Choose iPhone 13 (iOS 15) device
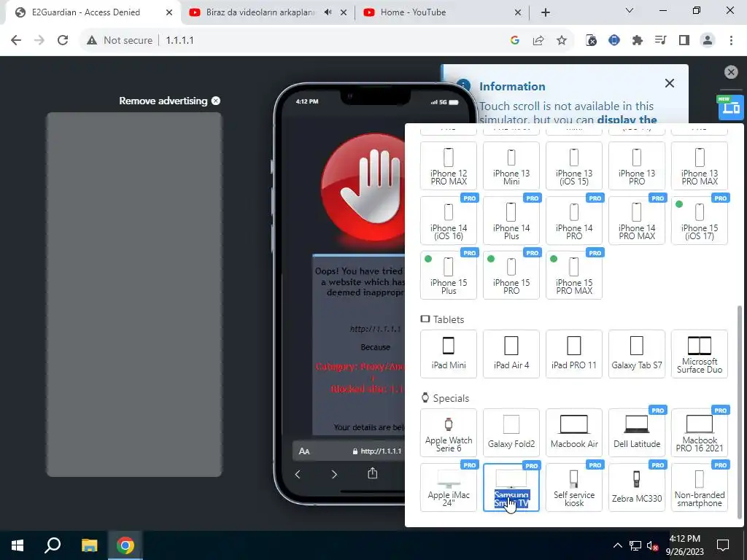This screenshot has width=747, height=560. (574, 166)
